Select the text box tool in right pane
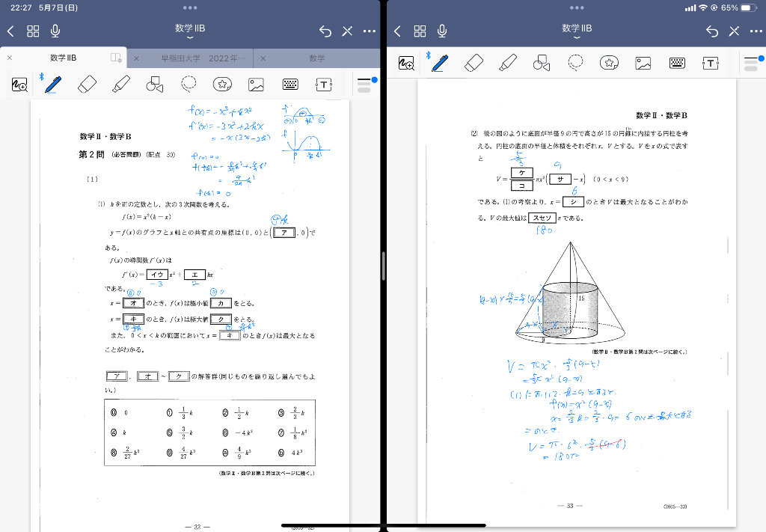The height and width of the screenshot is (532, 766). coord(711,63)
